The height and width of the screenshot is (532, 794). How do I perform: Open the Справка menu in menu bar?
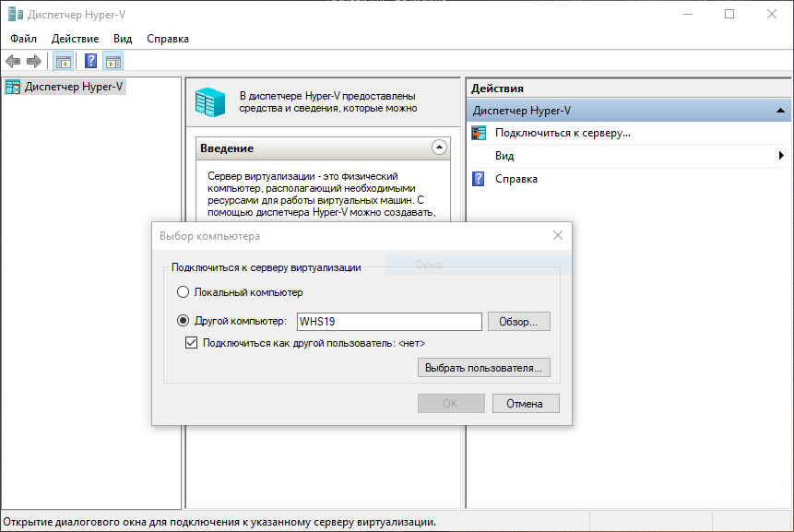click(x=168, y=39)
